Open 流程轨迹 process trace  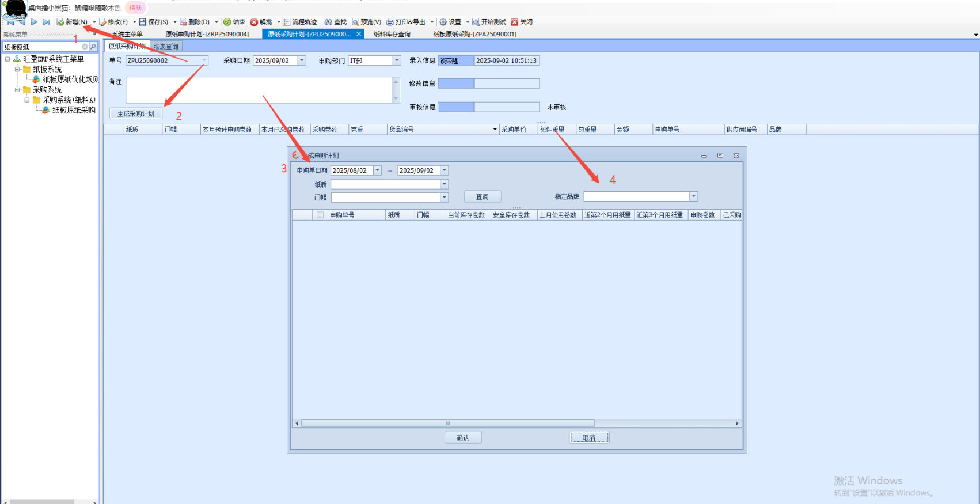click(x=300, y=22)
